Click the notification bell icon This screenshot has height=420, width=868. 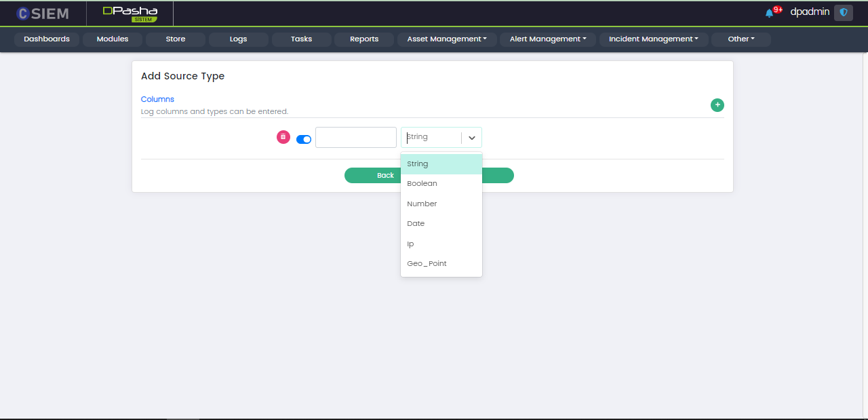769,13
